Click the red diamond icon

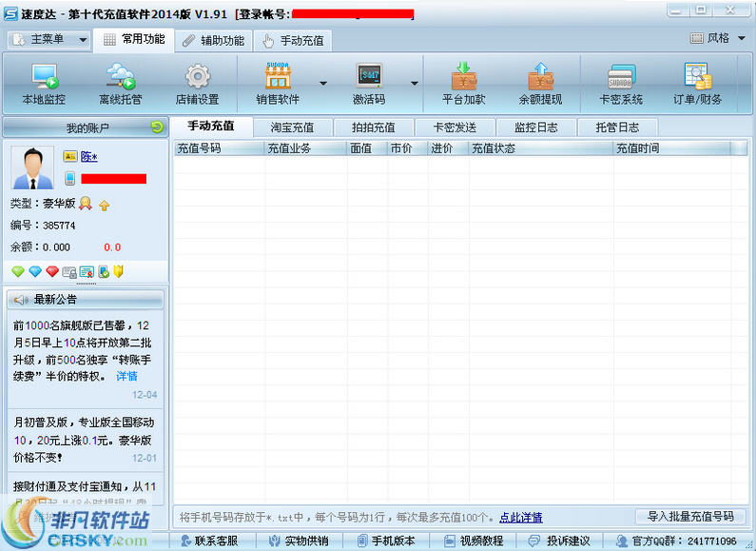click(52, 271)
